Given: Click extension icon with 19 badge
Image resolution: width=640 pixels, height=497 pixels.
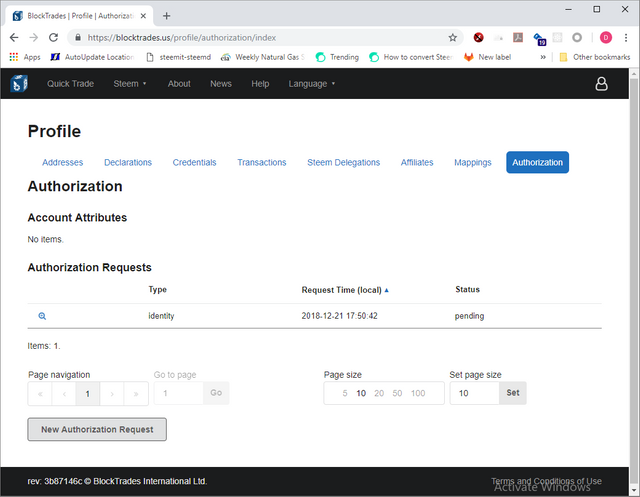Looking at the screenshot, I should coord(540,39).
